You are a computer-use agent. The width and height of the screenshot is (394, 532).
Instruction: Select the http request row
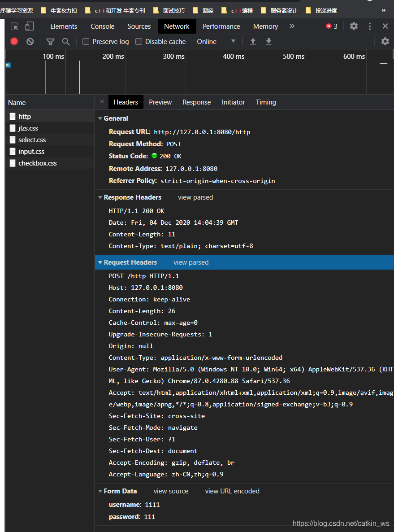pyautogui.click(x=50, y=116)
